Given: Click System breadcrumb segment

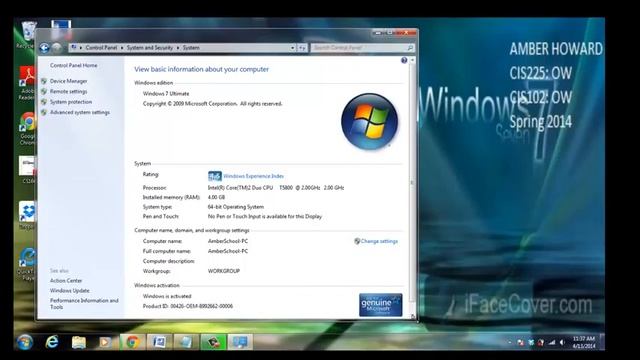Looking at the screenshot, I should pos(191,48).
